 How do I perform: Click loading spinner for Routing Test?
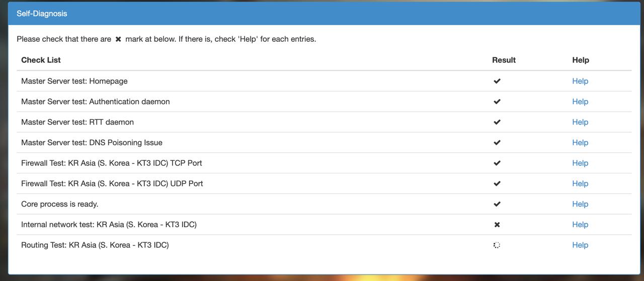point(497,245)
